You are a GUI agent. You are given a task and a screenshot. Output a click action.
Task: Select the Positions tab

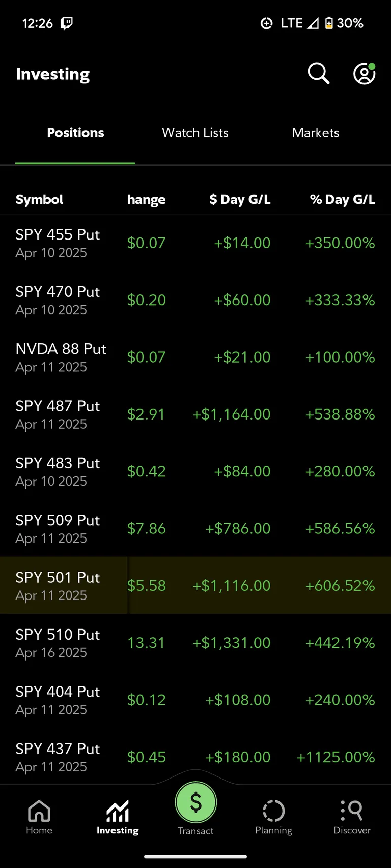75,133
